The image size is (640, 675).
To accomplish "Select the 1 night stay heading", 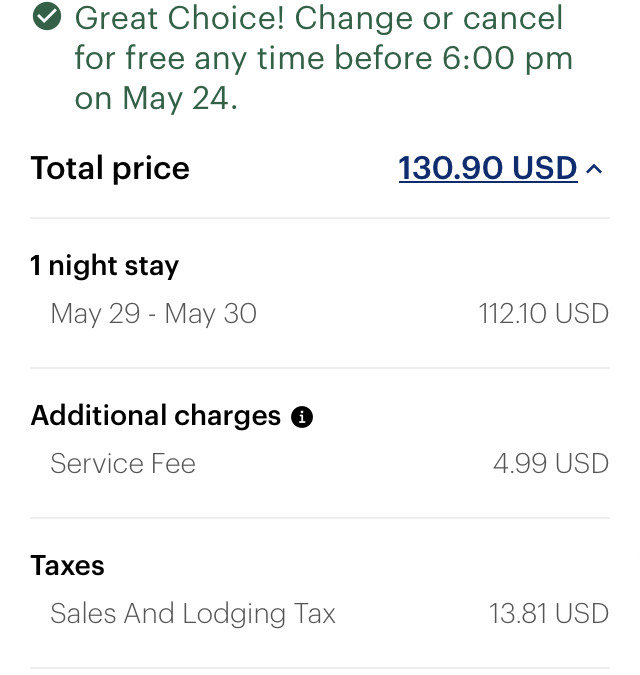I will [104, 265].
